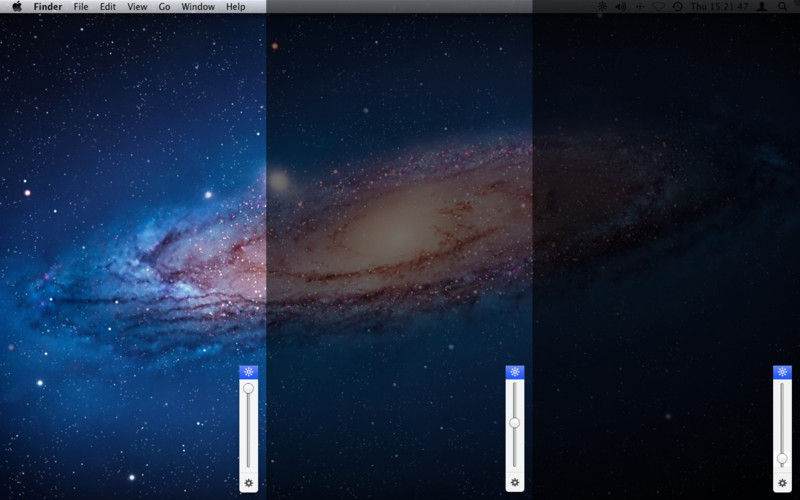Click the user account silhouette icon

pyautogui.click(x=761, y=7)
